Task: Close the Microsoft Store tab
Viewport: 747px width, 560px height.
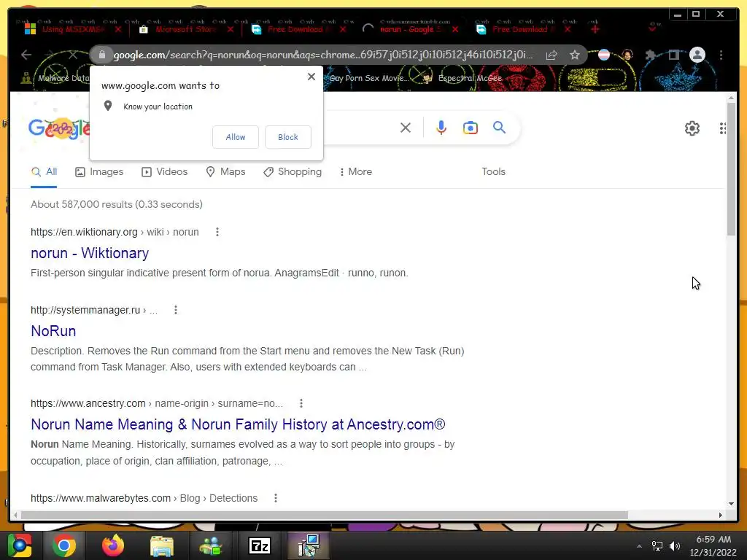Action: pyautogui.click(x=231, y=29)
